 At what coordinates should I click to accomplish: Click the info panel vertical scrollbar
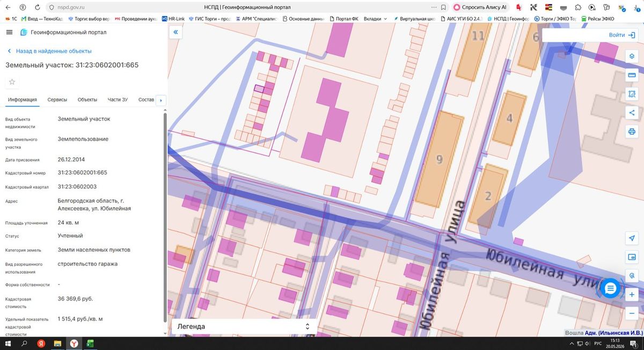pos(165,217)
